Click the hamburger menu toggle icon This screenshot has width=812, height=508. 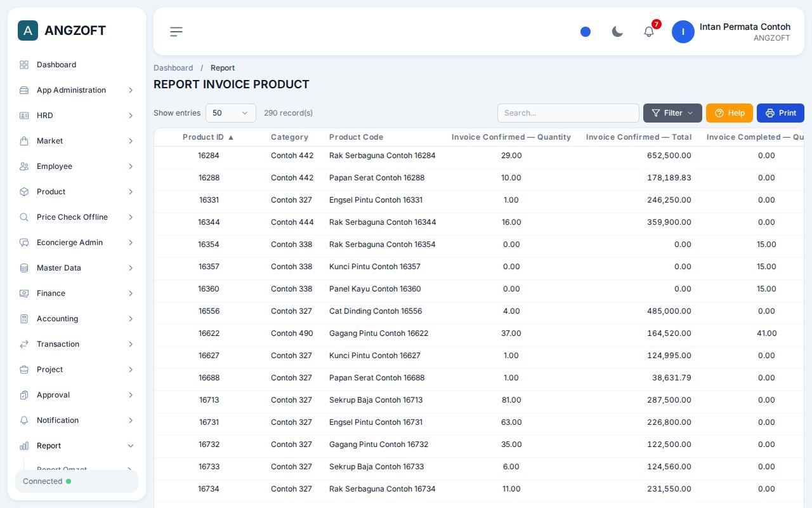pos(176,32)
